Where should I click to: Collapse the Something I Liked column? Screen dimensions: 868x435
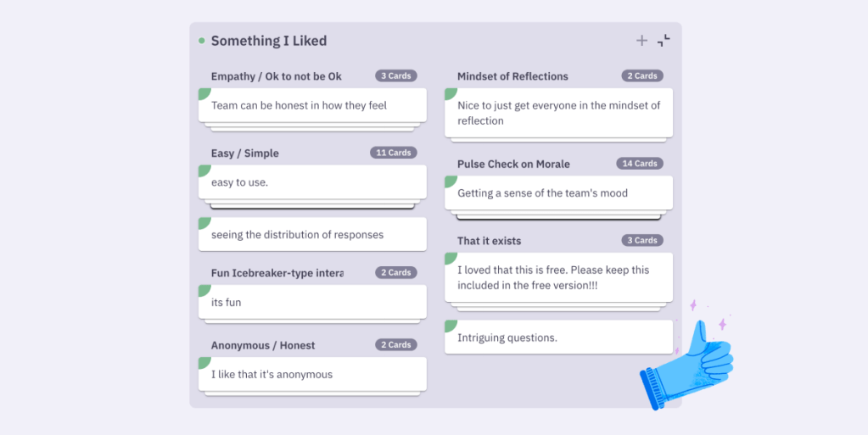pyautogui.click(x=664, y=41)
